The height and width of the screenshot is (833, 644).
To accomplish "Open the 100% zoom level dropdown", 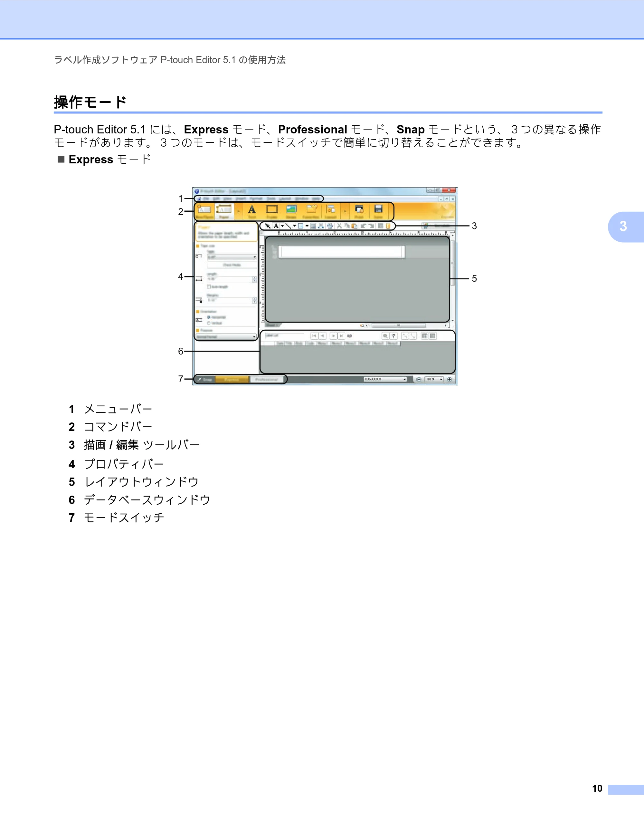I will click(434, 379).
